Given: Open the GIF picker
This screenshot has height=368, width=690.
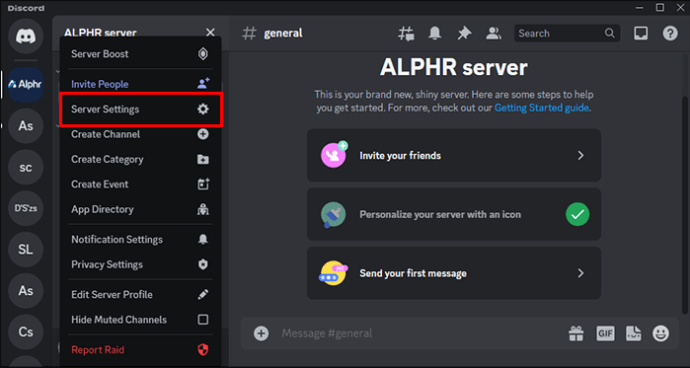Looking at the screenshot, I should [x=605, y=333].
